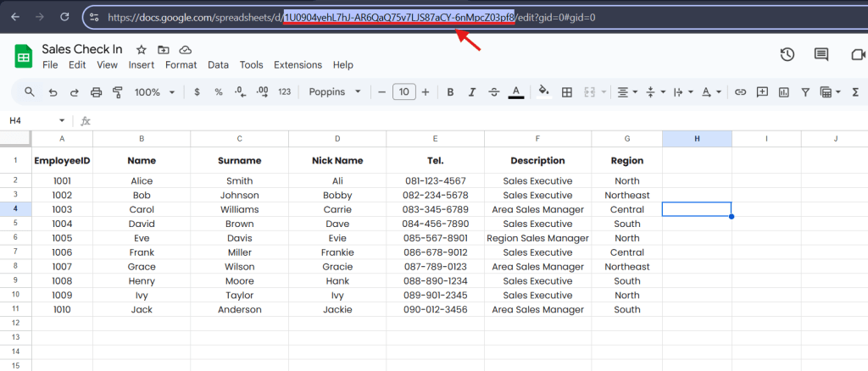Open the horizontal align dropdown
The width and height of the screenshot is (868, 371).
click(626, 92)
